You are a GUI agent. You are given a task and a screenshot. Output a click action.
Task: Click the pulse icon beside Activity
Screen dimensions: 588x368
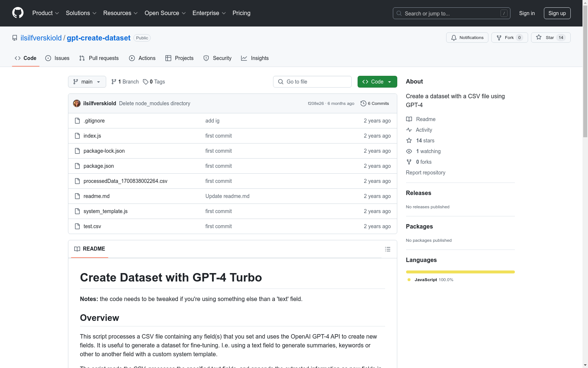(x=409, y=130)
